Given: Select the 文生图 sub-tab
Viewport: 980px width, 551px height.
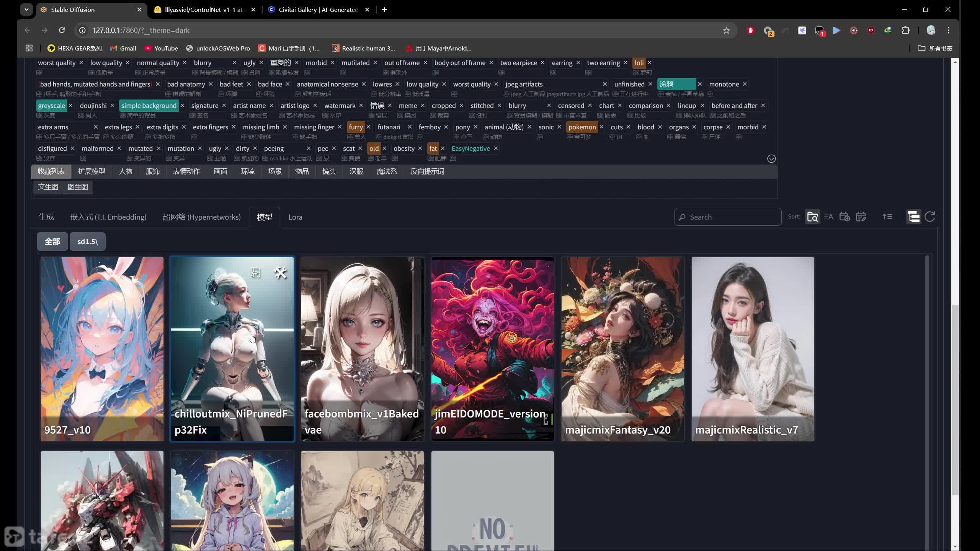Looking at the screenshot, I should pos(48,187).
